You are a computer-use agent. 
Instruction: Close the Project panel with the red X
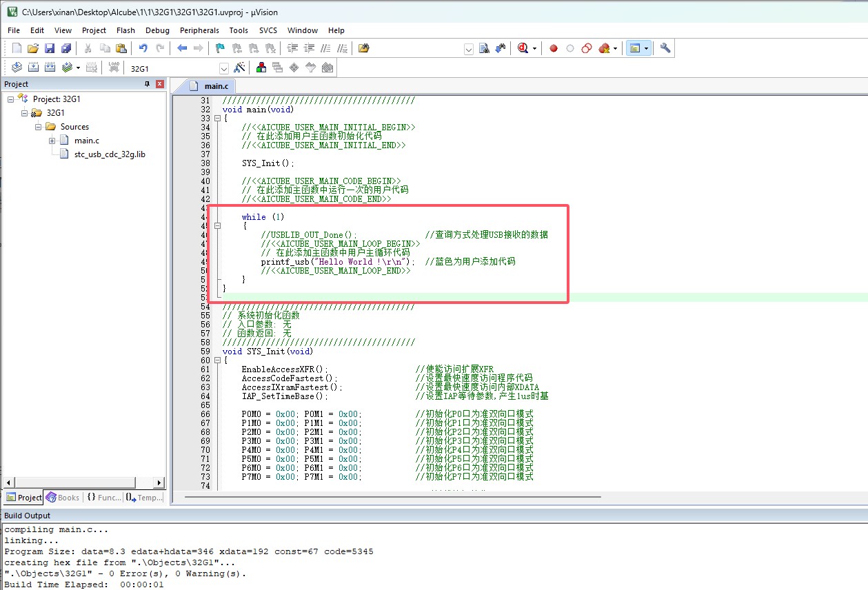click(160, 84)
